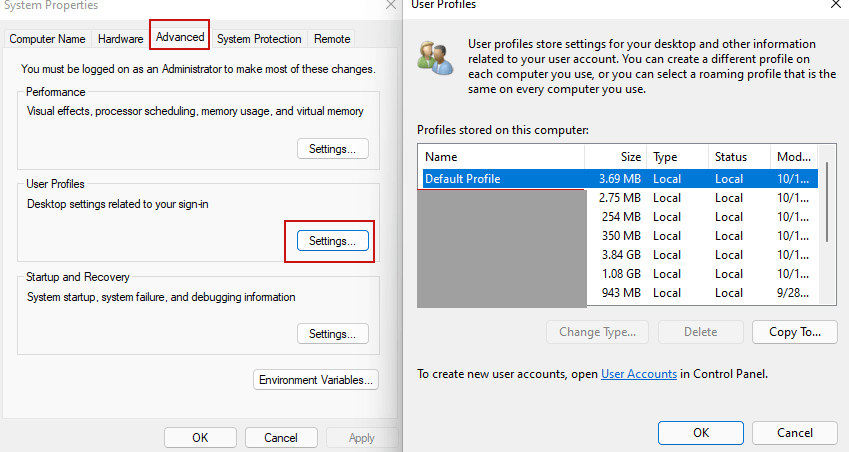Image resolution: width=849 pixels, height=452 pixels.
Task: Click the Delete profile button
Action: click(701, 332)
